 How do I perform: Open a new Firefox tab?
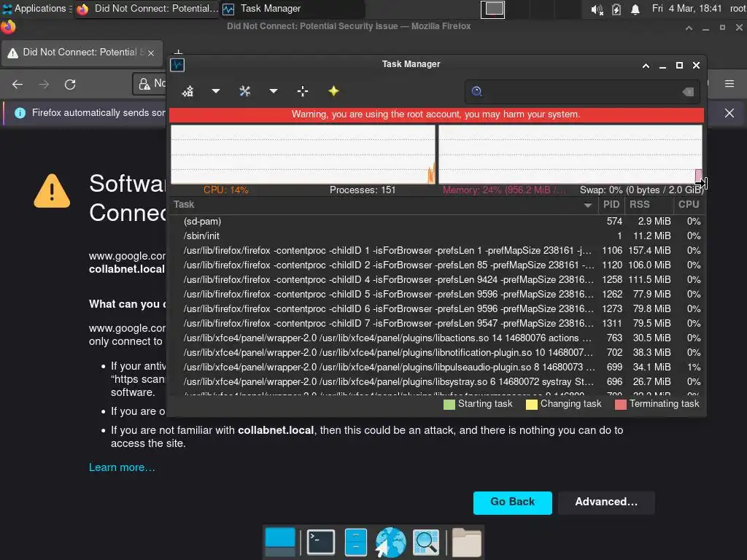pyautogui.click(x=178, y=52)
